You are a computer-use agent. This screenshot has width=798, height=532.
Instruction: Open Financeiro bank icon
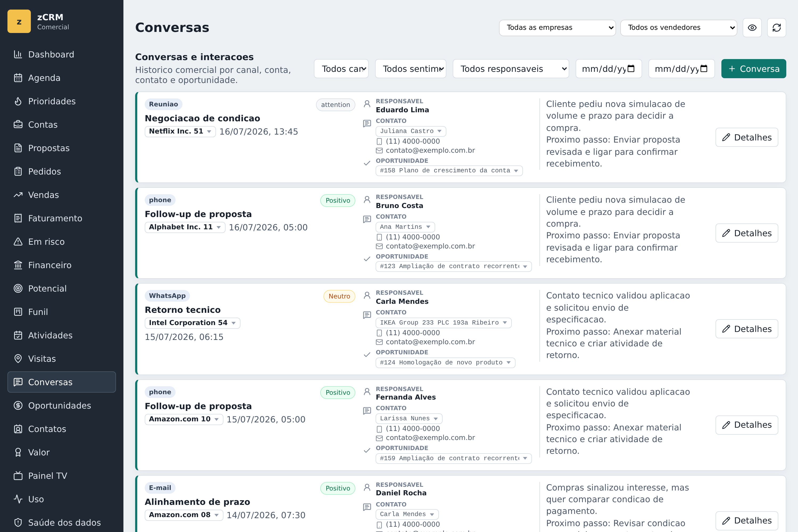18,265
